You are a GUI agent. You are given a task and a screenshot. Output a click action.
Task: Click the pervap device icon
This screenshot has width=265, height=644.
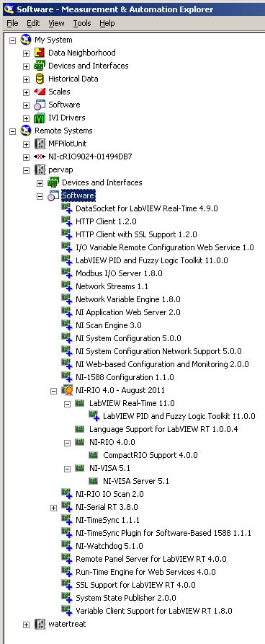(40, 169)
